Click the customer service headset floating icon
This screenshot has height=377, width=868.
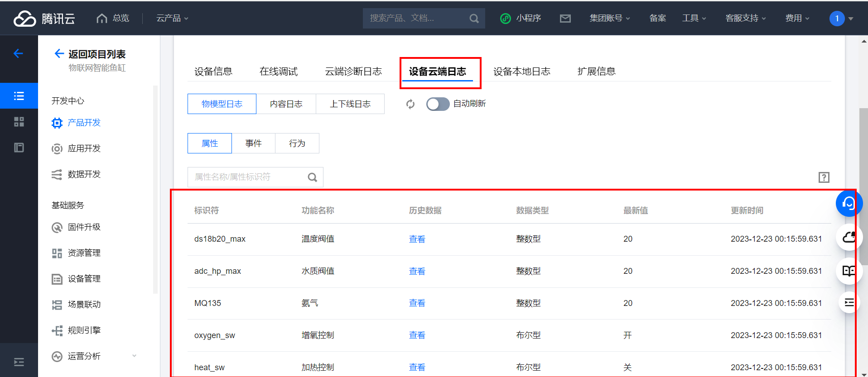[848, 204]
